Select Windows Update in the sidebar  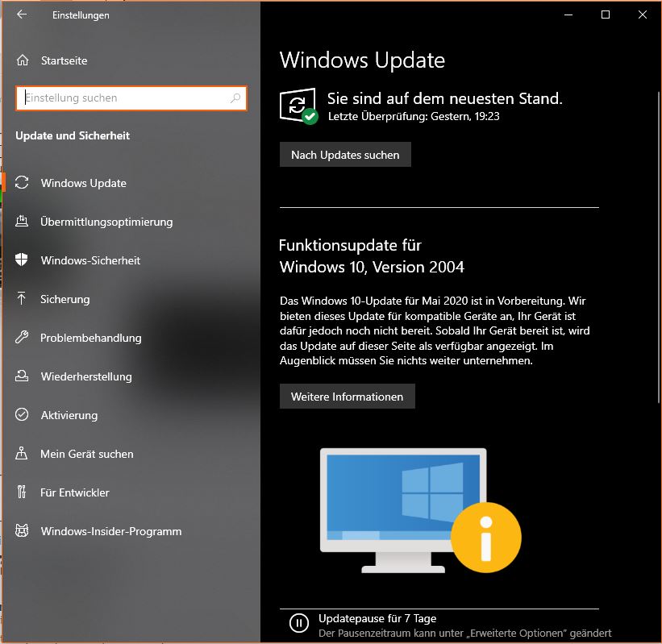84,183
